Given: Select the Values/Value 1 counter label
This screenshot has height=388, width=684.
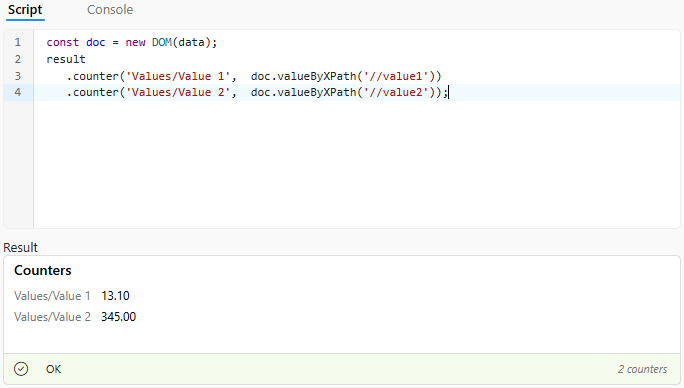Looking at the screenshot, I should [52, 296].
